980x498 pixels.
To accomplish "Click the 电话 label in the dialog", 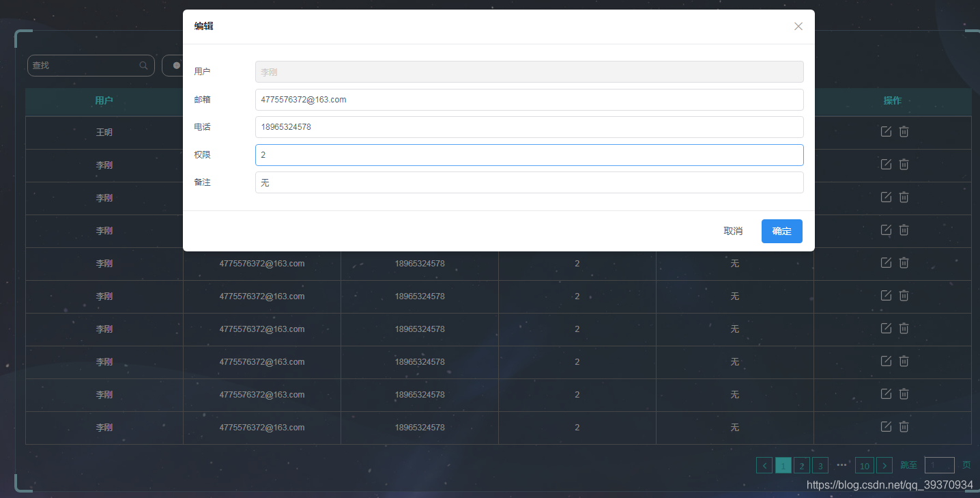I will pos(202,127).
